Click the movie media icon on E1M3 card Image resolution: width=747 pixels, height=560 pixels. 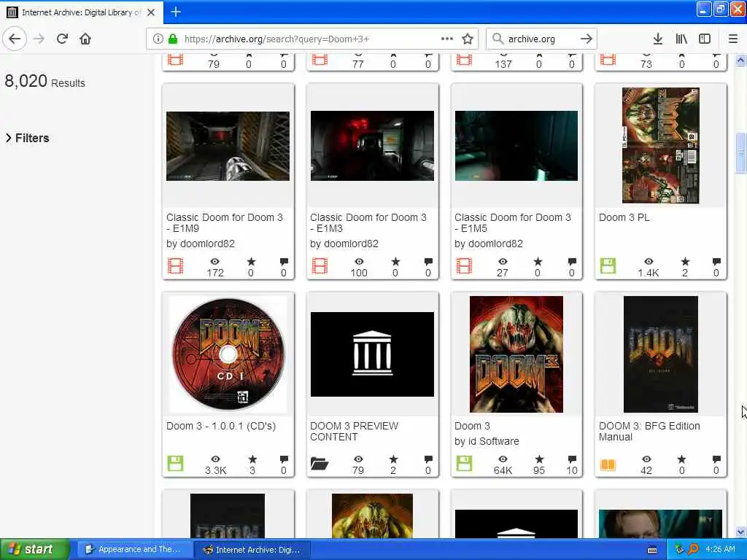tap(320, 265)
